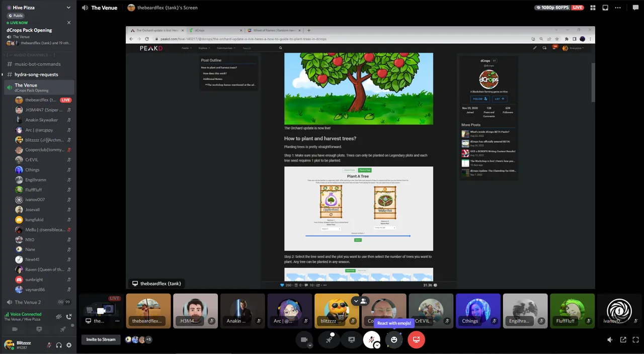Focus the Cthings participant tile
Screen dimensions: 644x354
478,311
